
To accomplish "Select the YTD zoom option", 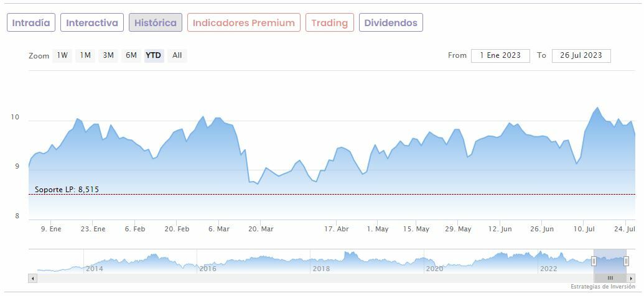I will [x=153, y=55].
